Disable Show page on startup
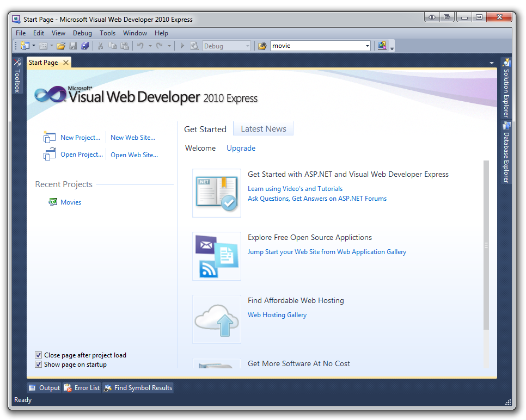 click(x=38, y=364)
